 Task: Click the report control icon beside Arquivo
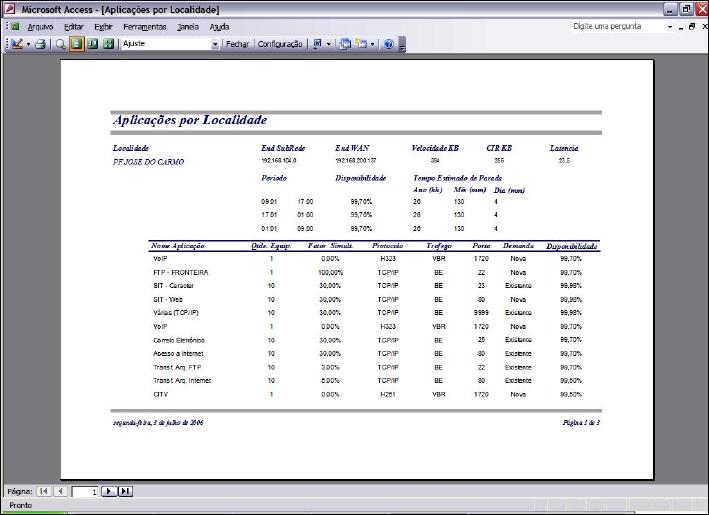point(15,27)
